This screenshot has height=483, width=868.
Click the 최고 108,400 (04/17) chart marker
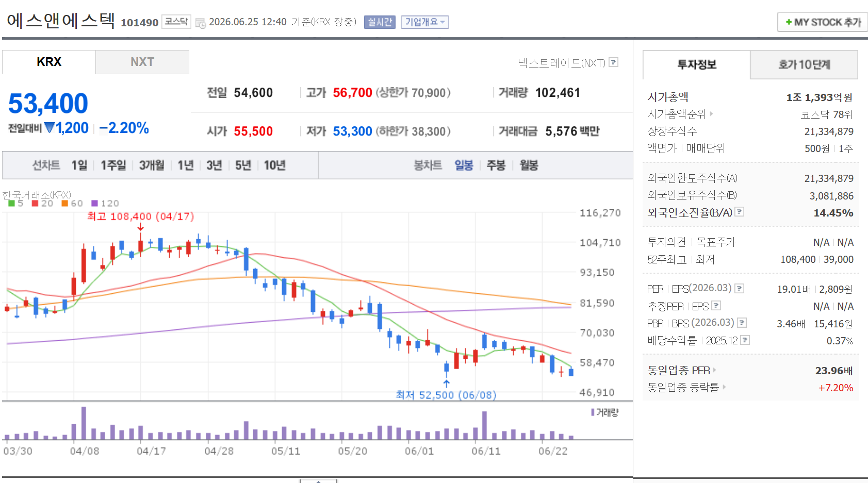tap(141, 216)
